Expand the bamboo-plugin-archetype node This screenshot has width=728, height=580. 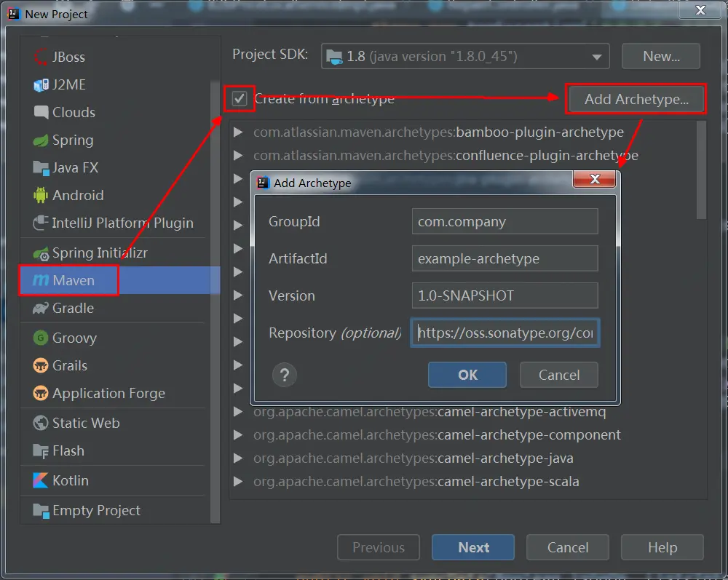tap(238, 132)
